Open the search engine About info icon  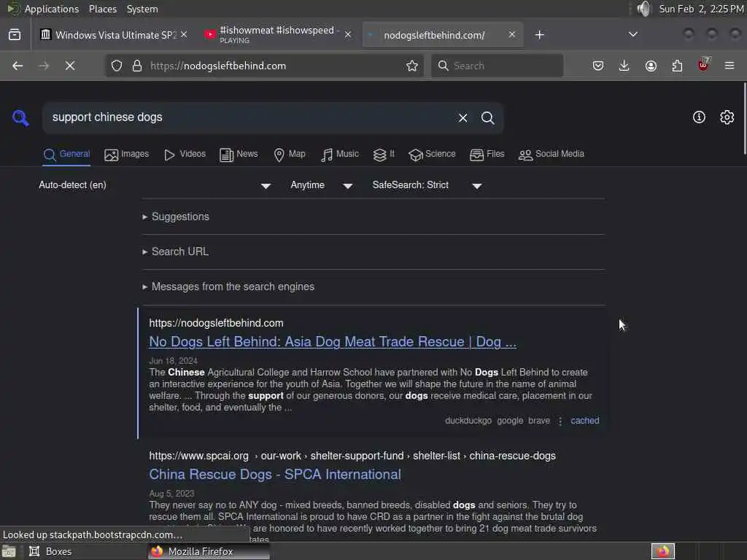point(699,117)
